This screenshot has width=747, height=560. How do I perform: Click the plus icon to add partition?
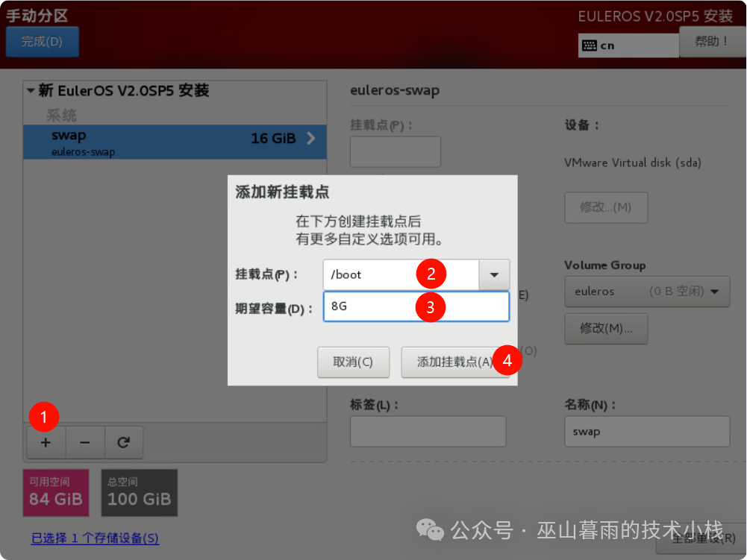46,442
